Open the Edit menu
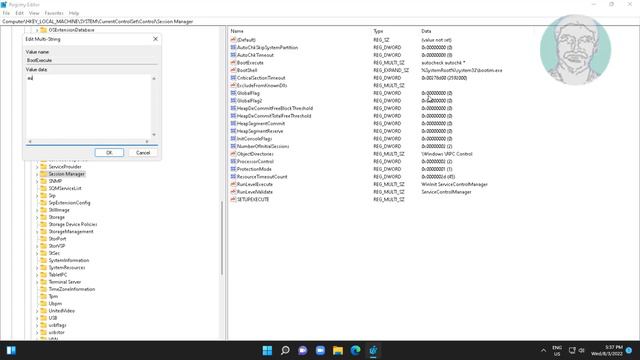 pyautogui.click(x=19, y=13)
